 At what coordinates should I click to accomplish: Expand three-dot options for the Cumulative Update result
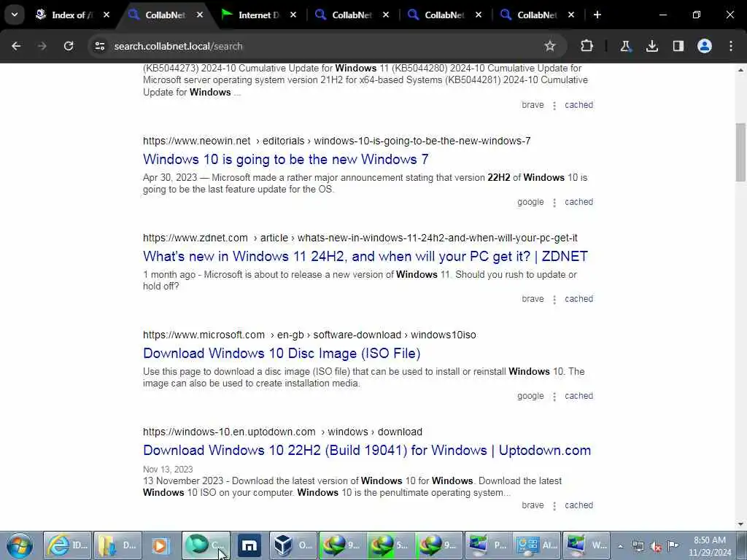click(554, 106)
